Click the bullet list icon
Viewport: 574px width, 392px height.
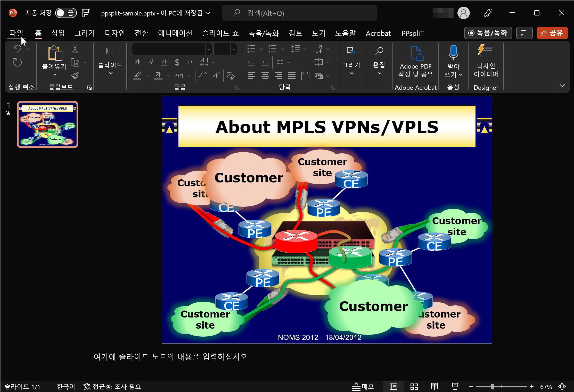click(x=251, y=49)
